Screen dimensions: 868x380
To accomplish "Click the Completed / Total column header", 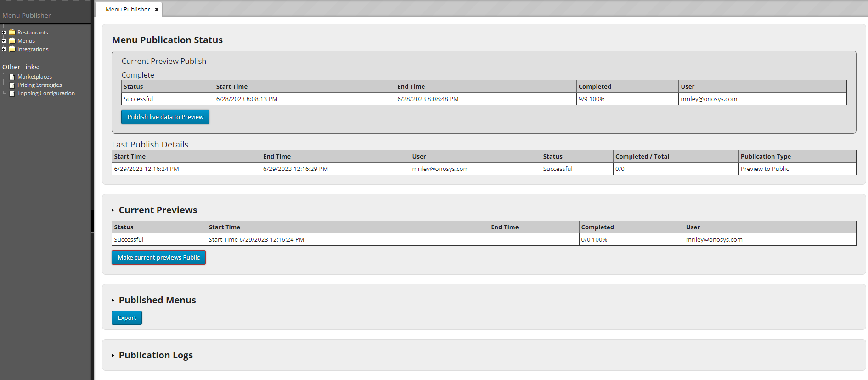I will click(676, 156).
